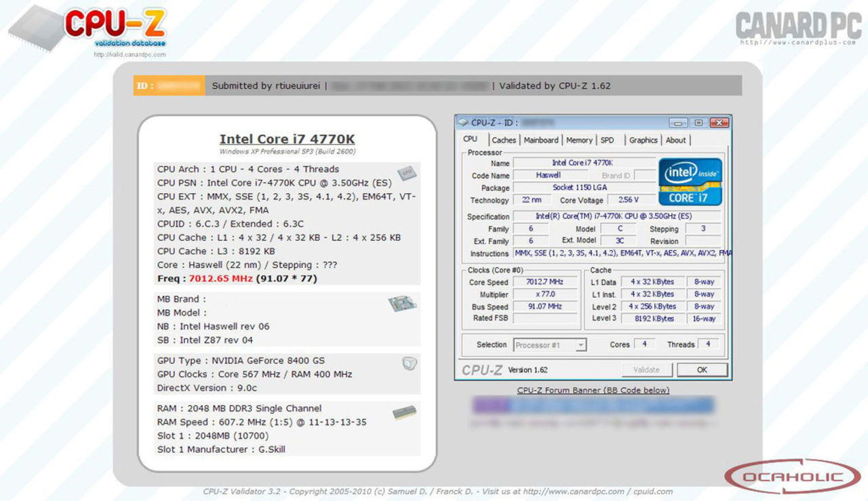Open the CPU-Z Forum Banner link
This screenshot has width=868, height=501.
pyautogui.click(x=593, y=390)
